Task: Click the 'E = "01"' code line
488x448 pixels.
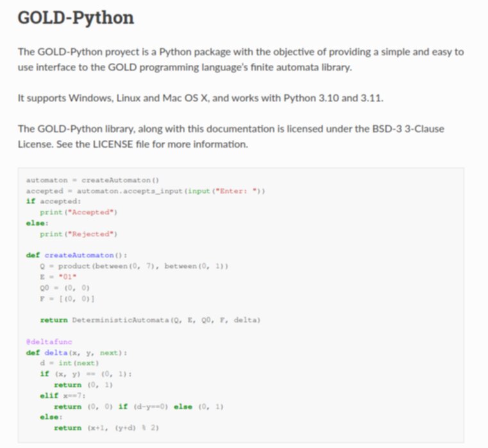Action: pos(58,277)
